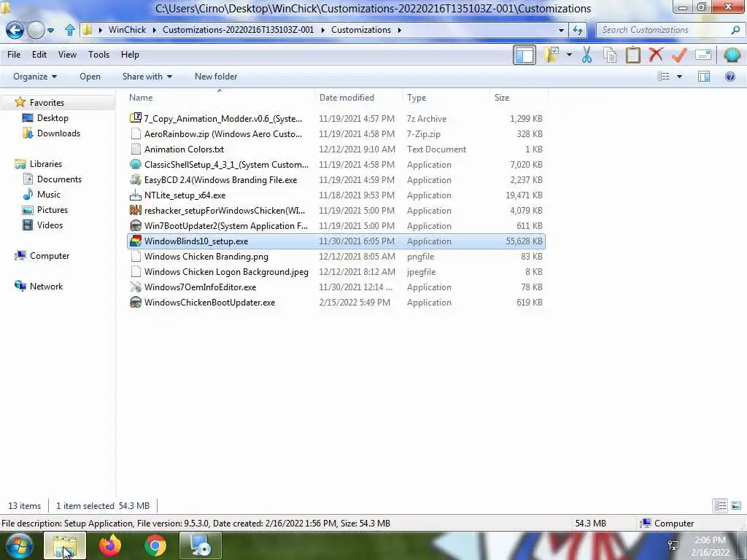The width and height of the screenshot is (747, 560).
Task: Open the Tools menu
Action: click(98, 55)
